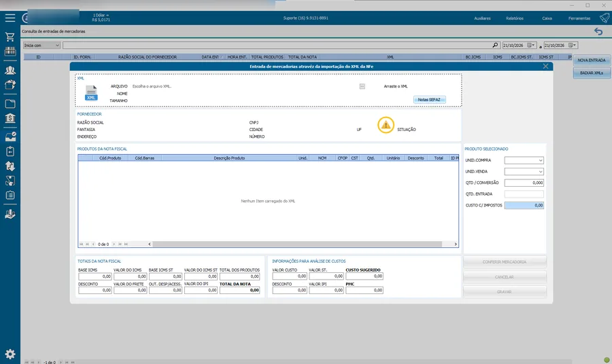This screenshot has width=612, height=364.
Task: Click the 'Descrição Produto' column header
Action: [229, 158]
